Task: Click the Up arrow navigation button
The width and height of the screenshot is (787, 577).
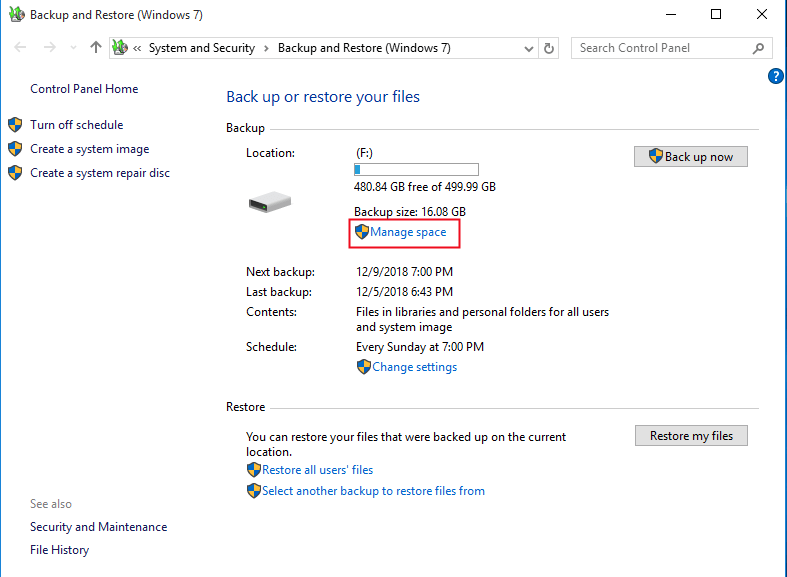Action: pyautogui.click(x=96, y=48)
